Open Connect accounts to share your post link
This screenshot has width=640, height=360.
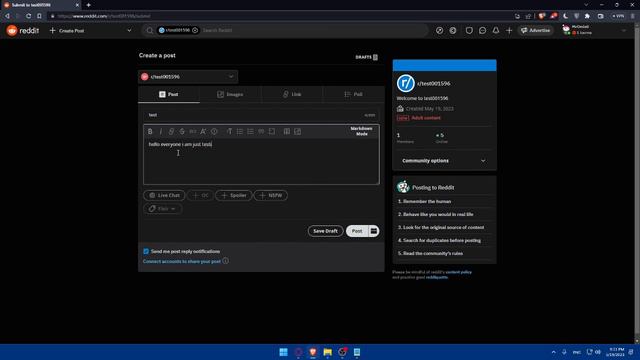182,261
